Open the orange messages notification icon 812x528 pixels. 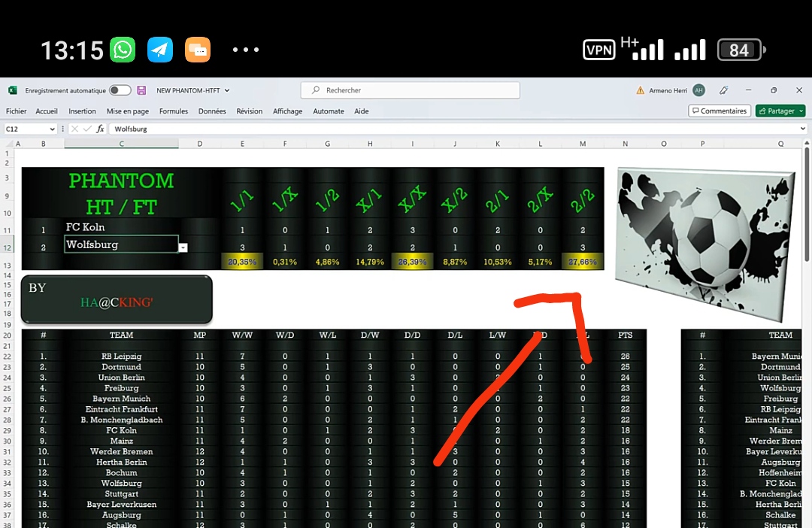(198, 50)
